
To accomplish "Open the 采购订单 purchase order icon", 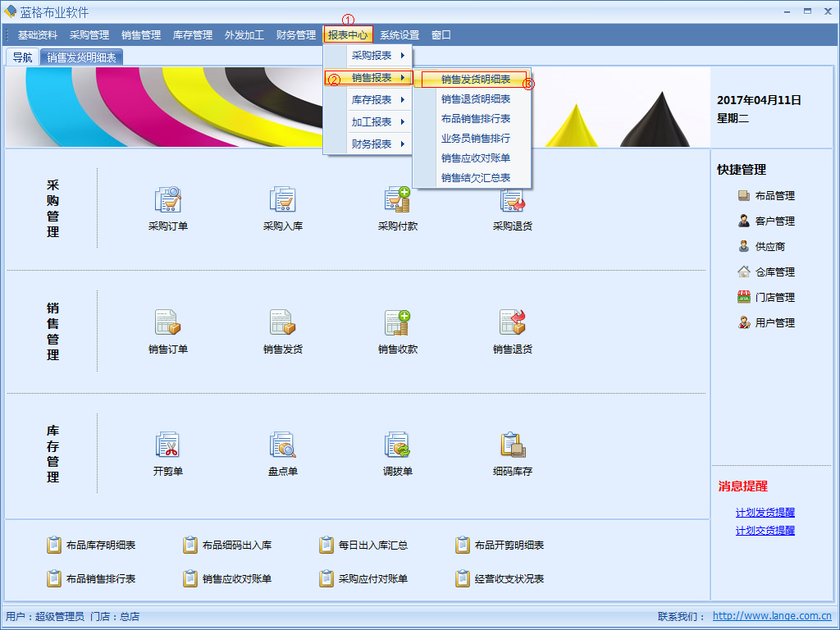I will click(167, 199).
